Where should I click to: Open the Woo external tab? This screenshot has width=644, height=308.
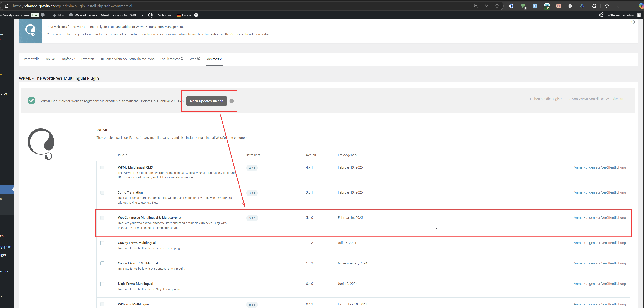195,59
